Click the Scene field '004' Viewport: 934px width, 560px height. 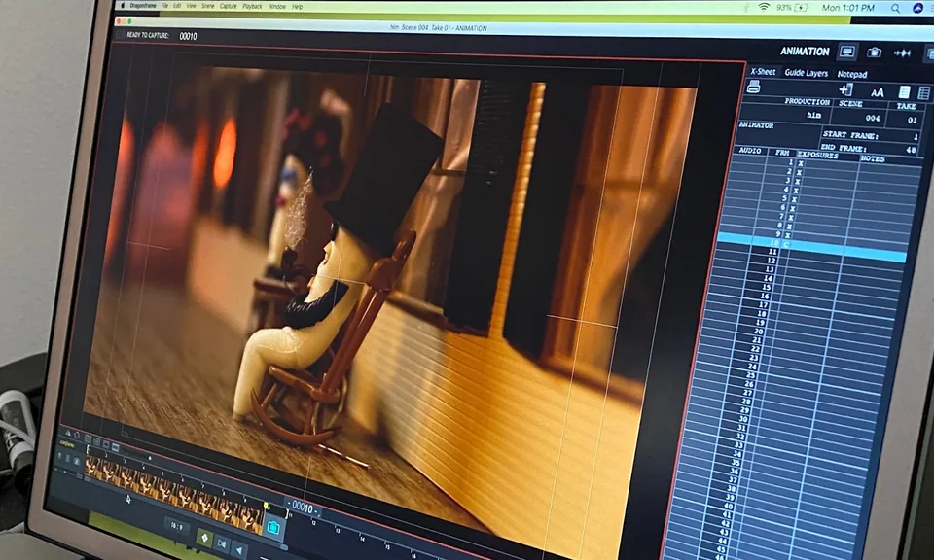859,118
